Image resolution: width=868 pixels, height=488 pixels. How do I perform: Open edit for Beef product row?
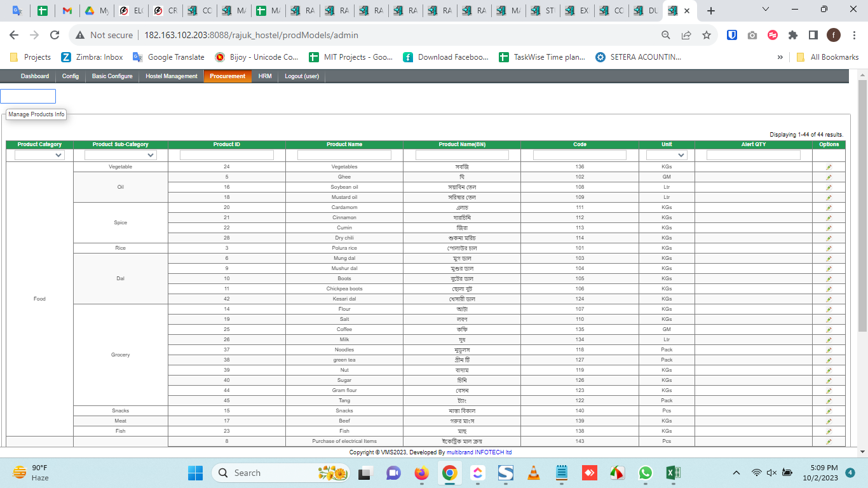click(829, 421)
